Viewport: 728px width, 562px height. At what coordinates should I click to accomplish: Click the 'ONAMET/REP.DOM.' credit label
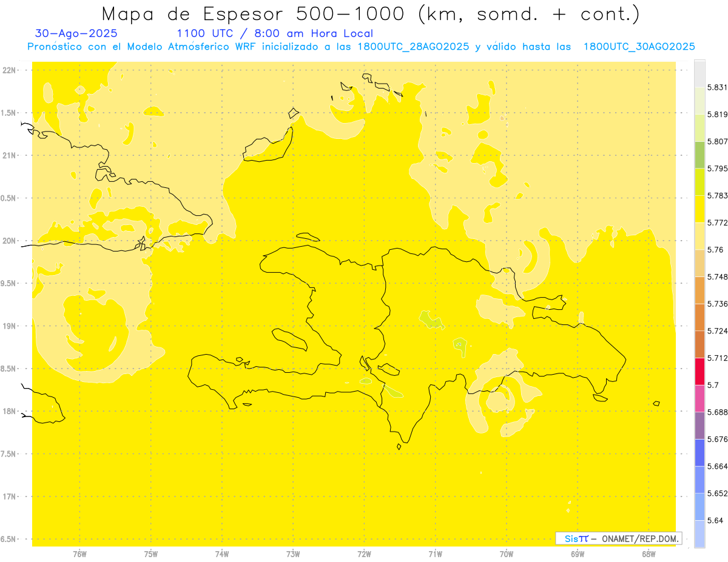pyautogui.click(x=639, y=538)
